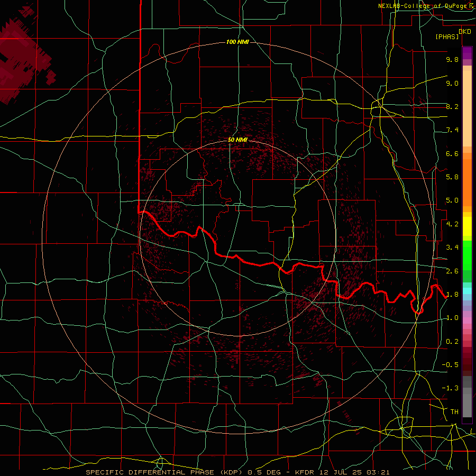
Task: Click the -0.5 value on the color scale
Action: pyautogui.click(x=450, y=365)
